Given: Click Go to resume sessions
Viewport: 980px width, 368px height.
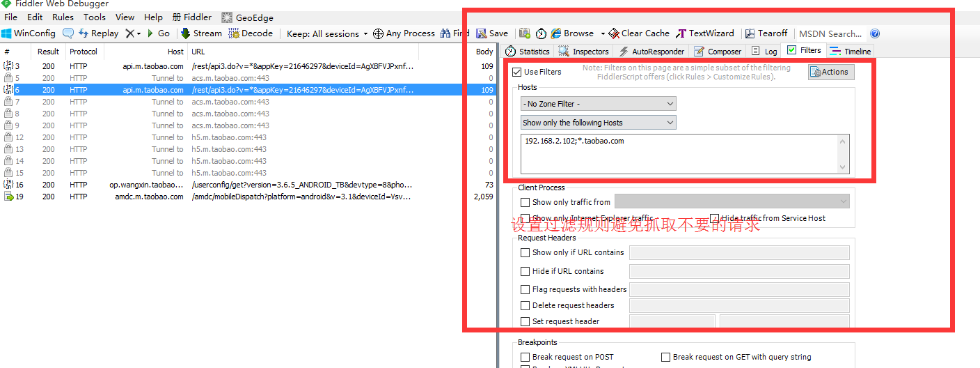Looking at the screenshot, I should [x=158, y=33].
